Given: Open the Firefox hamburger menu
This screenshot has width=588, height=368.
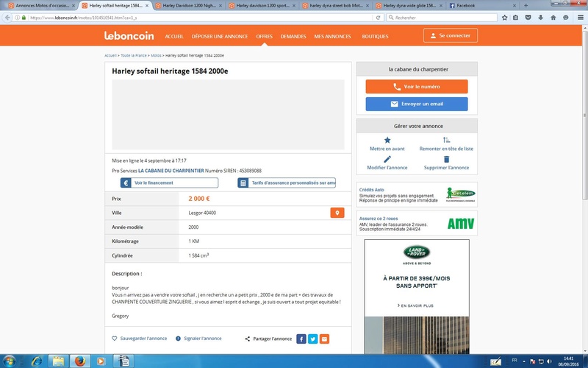Looking at the screenshot, I should [580, 18].
